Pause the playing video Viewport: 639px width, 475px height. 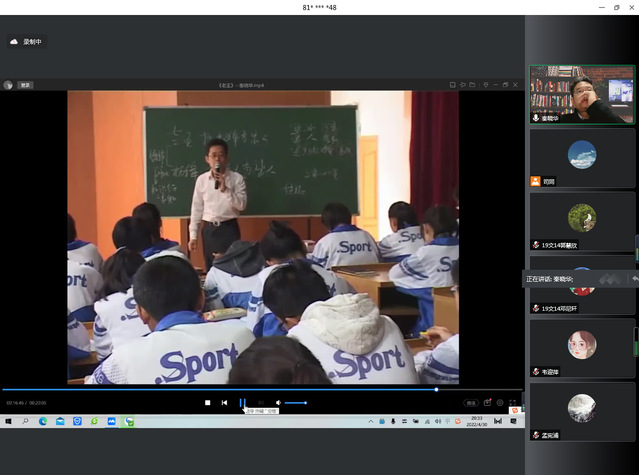tap(242, 402)
